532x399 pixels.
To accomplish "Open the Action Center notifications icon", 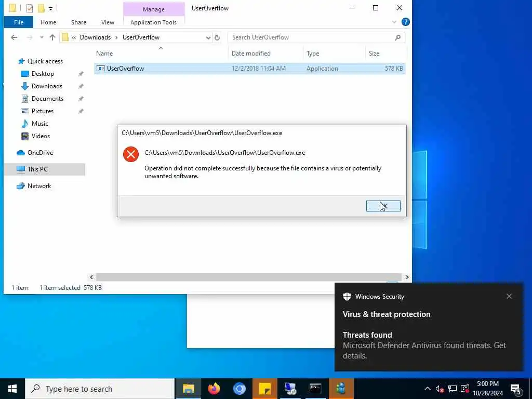I will coord(516,389).
